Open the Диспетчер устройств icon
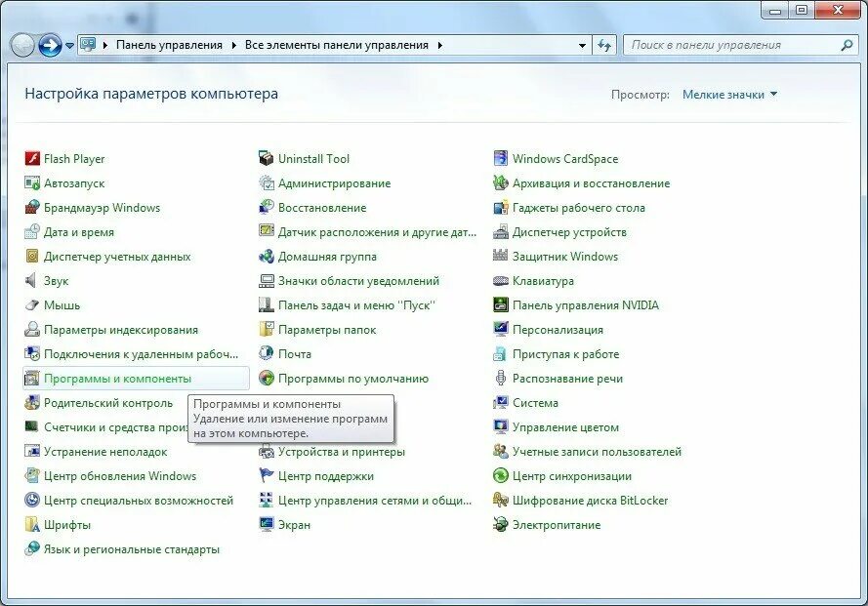This screenshot has height=606, width=868. [x=501, y=232]
